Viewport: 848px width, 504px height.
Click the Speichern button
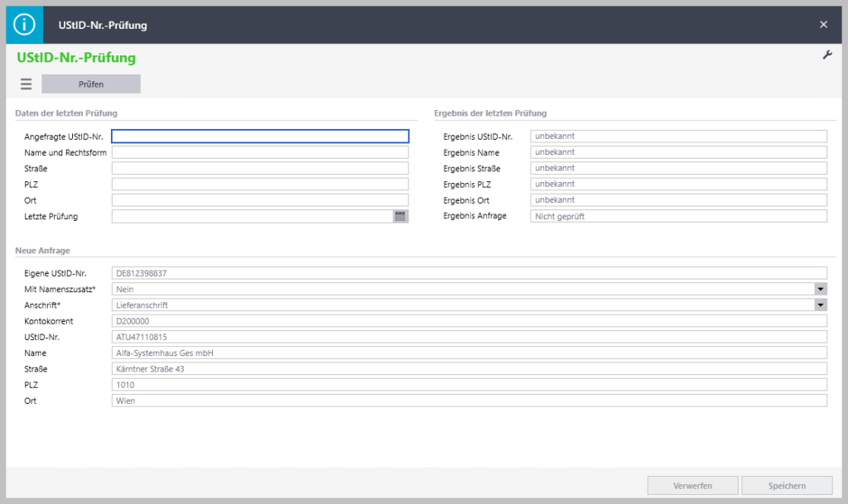click(x=786, y=486)
